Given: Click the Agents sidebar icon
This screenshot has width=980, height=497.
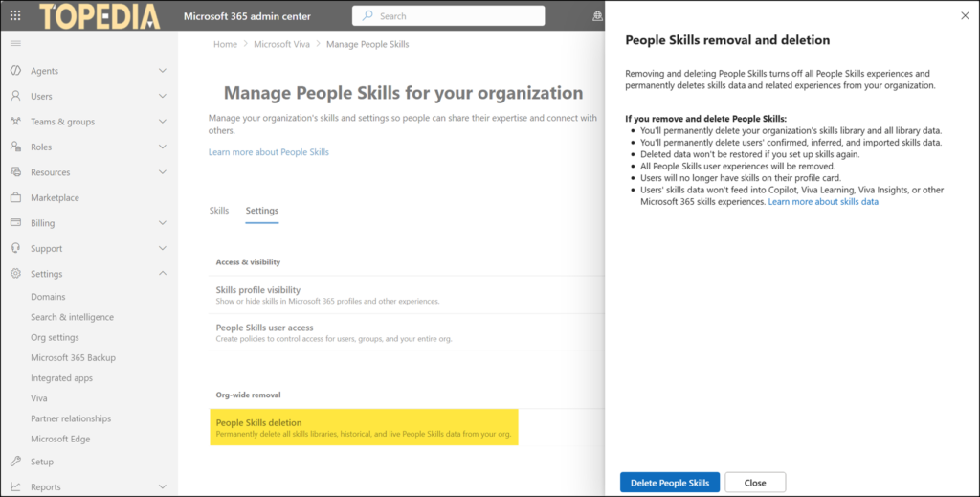Looking at the screenshot, I should [x=15, y=71].
